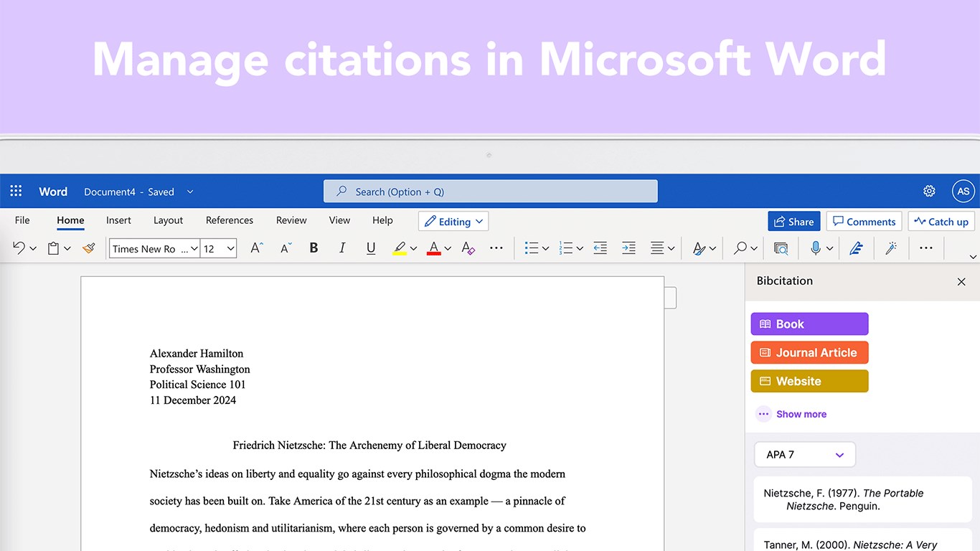Add a Journal Article citation
The width and height of the screenshot is (980, 551).
pyautogui.click(x=809, y=352)
